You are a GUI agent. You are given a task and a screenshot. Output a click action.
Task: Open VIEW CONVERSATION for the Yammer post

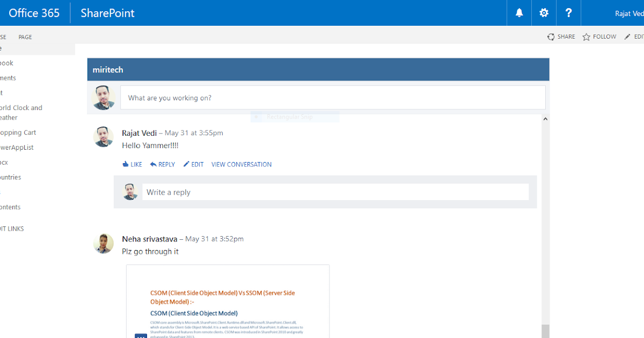[x=241, y=164]
